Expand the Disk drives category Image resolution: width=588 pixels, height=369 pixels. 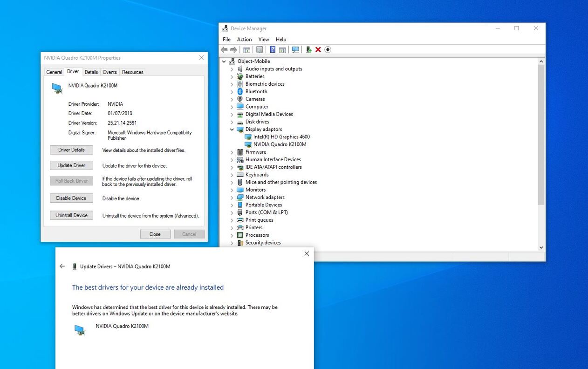tap(232, 122)
